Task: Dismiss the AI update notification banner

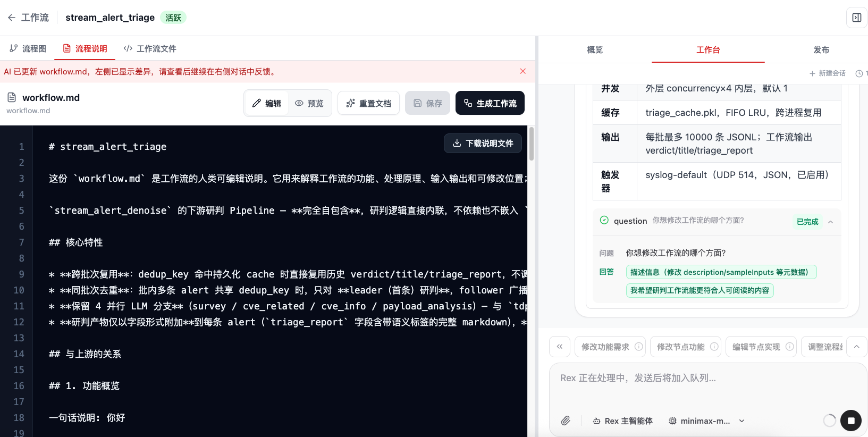Action: click(523, 71)
